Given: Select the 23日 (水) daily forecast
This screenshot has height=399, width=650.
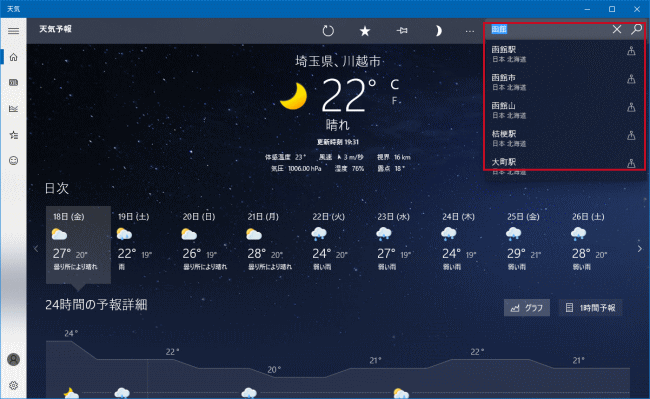Looking at the screenshot, I should click(403, 244).
